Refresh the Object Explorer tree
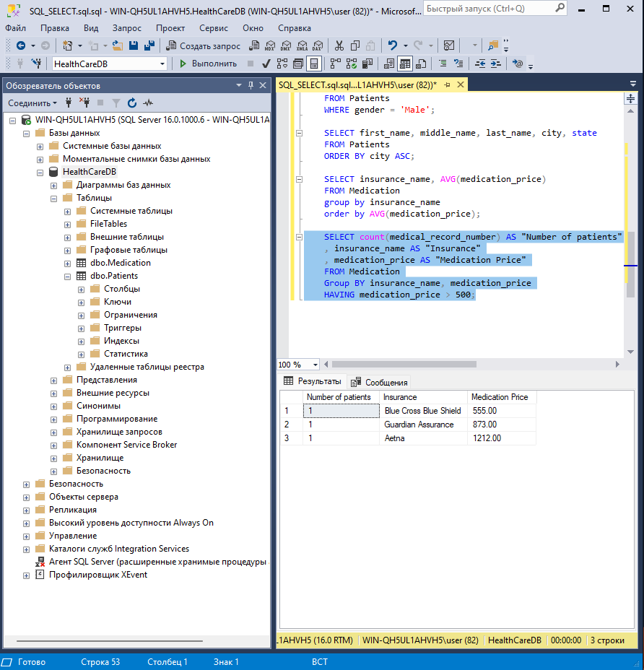This screenshot has width=644, height=670. (x=132, y=103)
